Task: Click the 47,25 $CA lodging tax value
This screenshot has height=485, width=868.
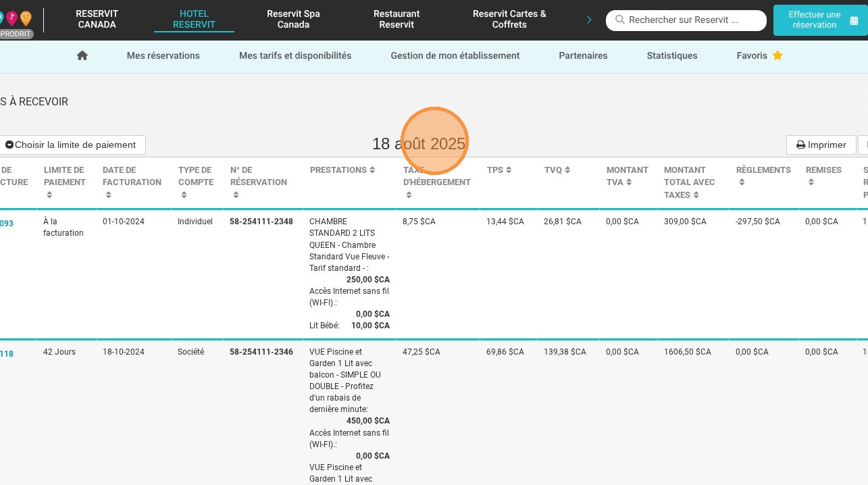Action: (x=422, y=352)
